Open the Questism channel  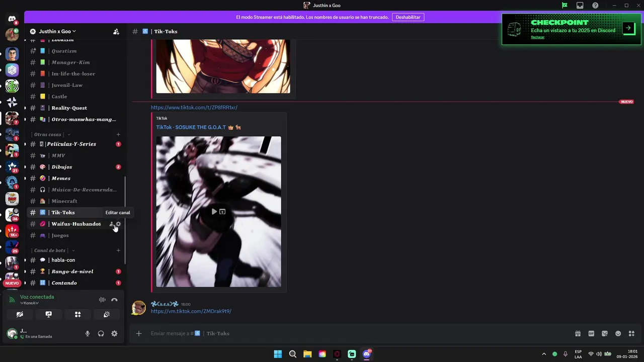pyautogui.click(x=75, y=51)
